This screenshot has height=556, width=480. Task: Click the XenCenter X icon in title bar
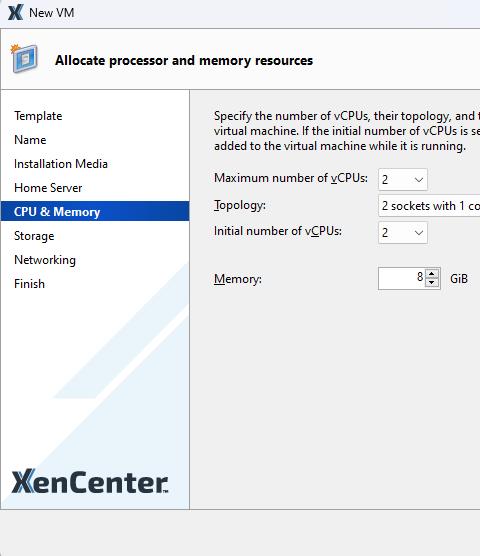[x=16, y=12]
